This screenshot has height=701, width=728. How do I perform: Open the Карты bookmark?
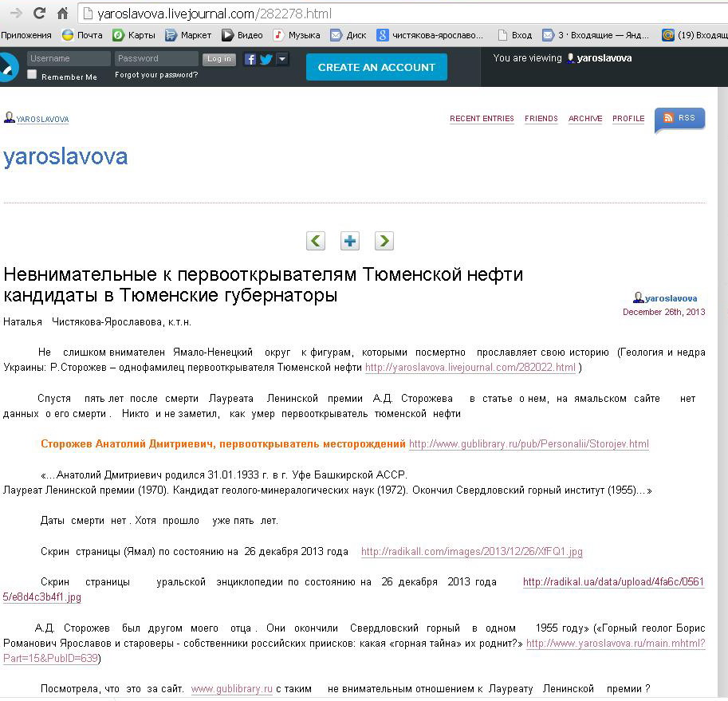[134, 35]
